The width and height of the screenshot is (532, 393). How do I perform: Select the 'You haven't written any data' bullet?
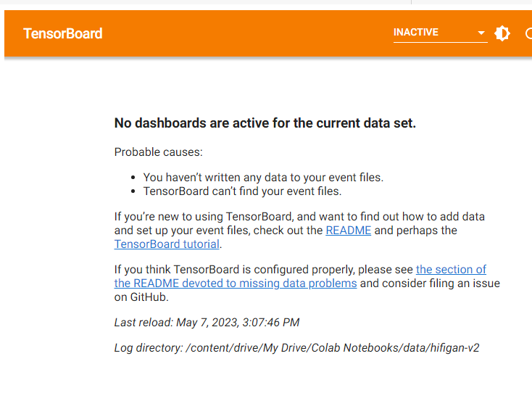[263, 178]
